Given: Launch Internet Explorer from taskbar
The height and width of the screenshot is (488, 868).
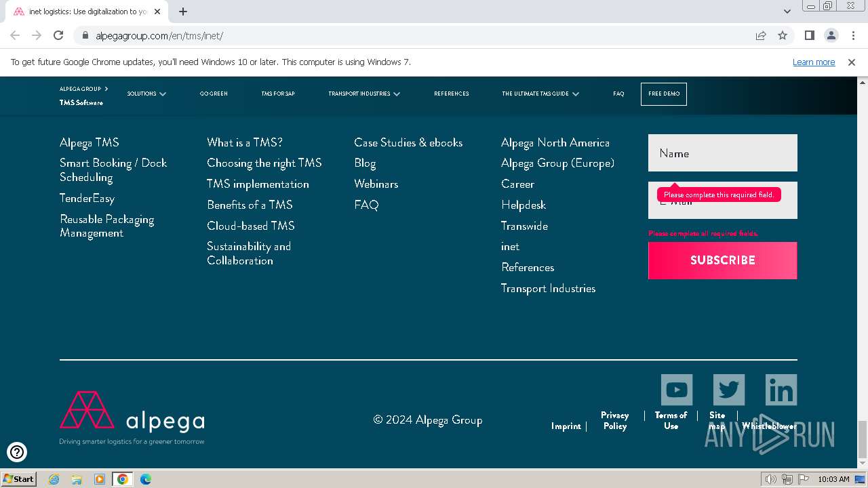Looking at the screenshot, I should point(54,479).
